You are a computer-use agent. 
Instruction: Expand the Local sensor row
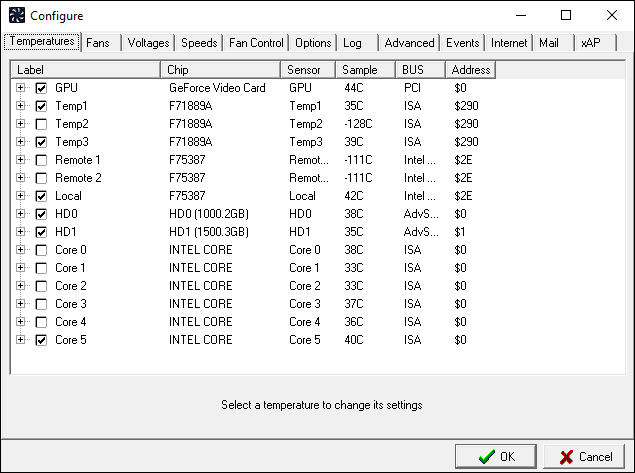point(21,196)
